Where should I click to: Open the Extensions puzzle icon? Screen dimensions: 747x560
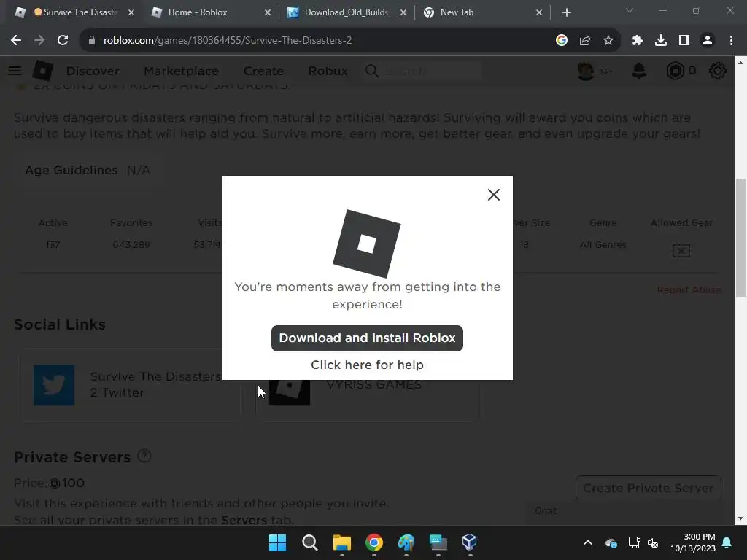tap(638, 41)
